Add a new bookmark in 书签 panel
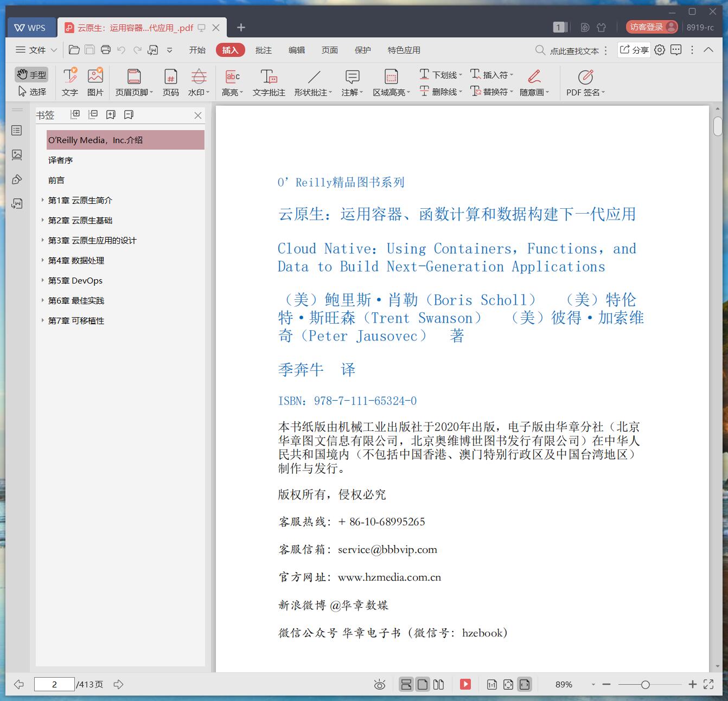This screenshot has width=728, height=701. (111, 114)
